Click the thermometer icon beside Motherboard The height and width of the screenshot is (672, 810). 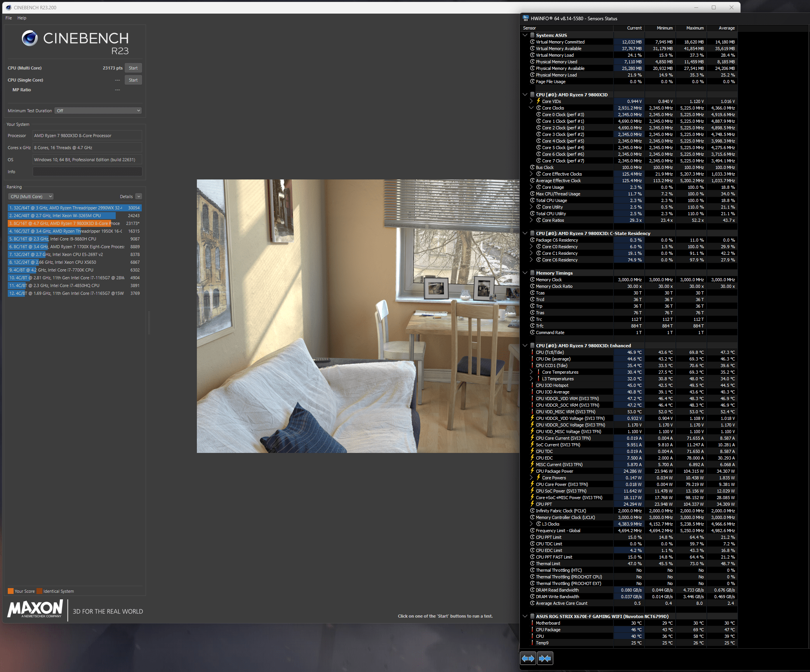532,623
